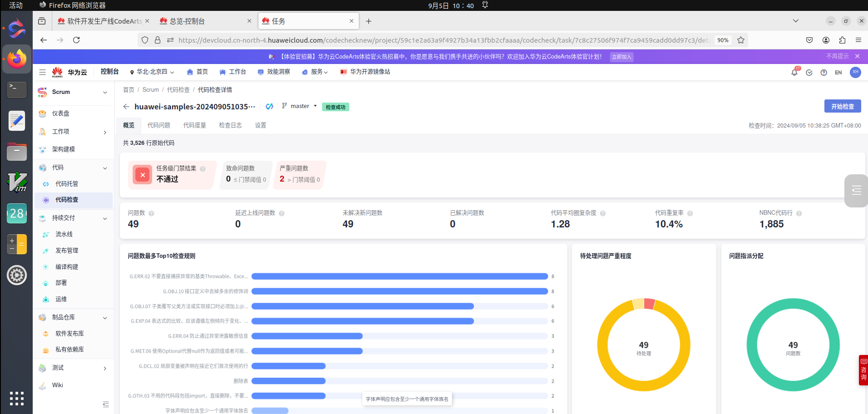Click the repository link icon beside task name

[269, 106]
